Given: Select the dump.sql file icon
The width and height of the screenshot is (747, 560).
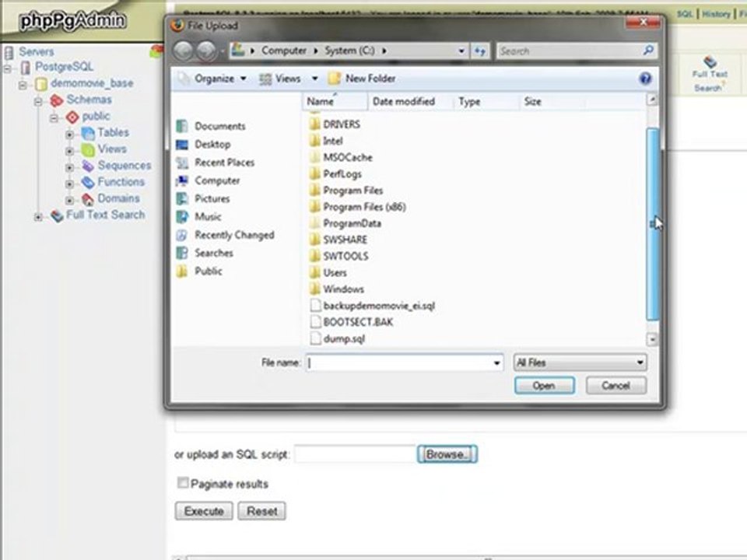Looking at the screenshot, I should (315, 338).
